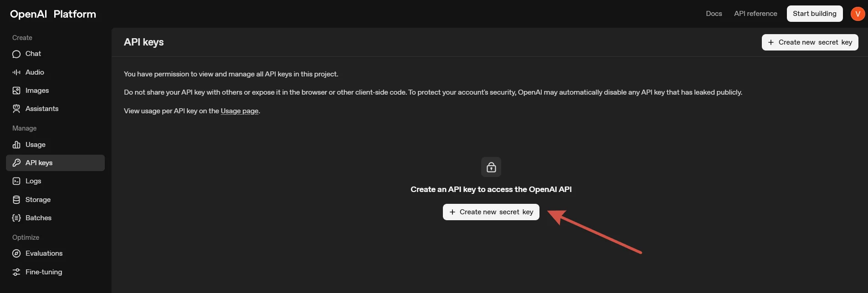
Task: Select API keys in the sidebar
Action: [55, 163]
